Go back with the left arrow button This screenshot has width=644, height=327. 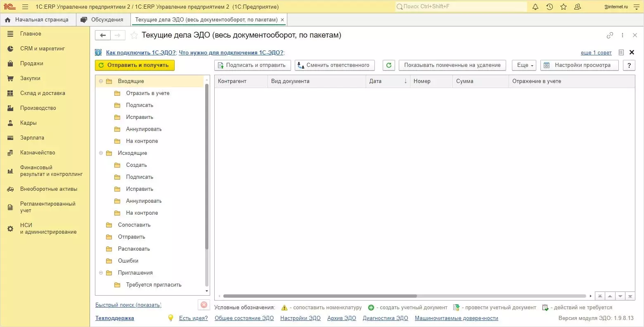click(x=103, y=36)
